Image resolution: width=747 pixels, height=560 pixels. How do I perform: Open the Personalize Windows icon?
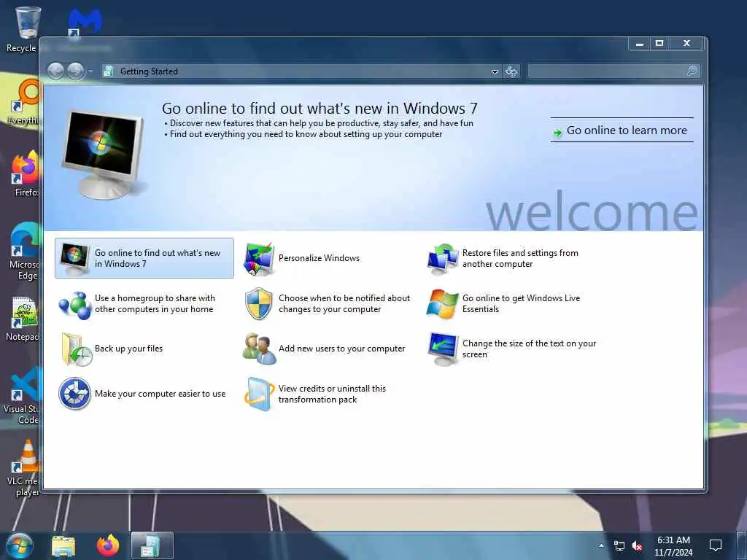click(x=259, y=259)
